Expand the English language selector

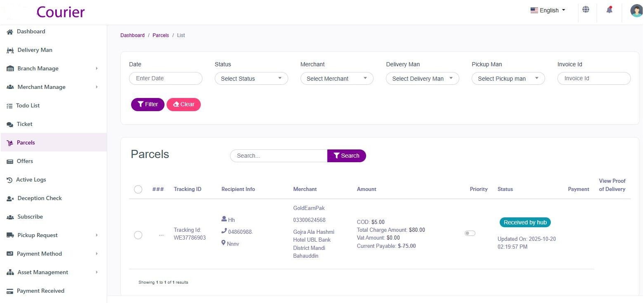[x=548, y=10]
